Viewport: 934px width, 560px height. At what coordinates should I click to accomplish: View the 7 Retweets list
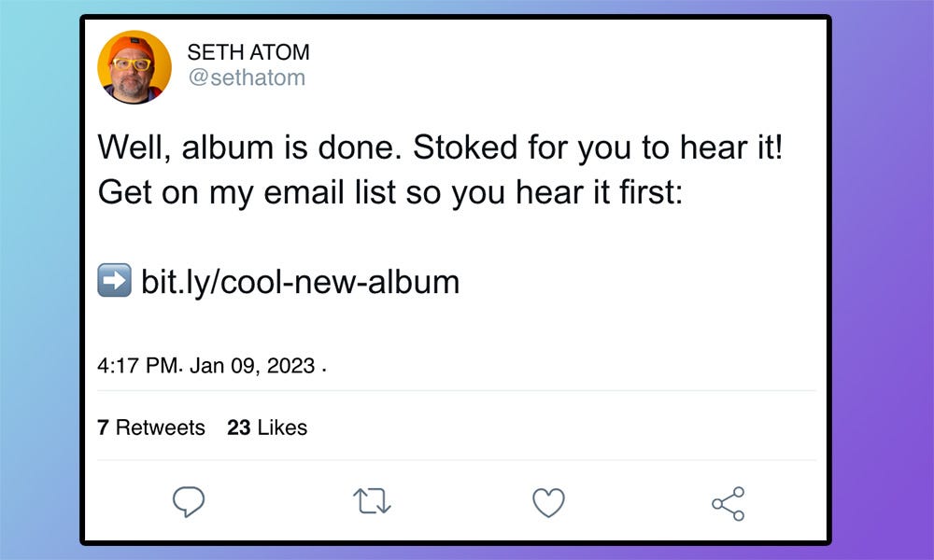tap(151, 427)
